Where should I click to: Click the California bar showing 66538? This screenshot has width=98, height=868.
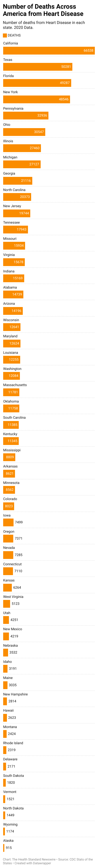pos(49,50)
